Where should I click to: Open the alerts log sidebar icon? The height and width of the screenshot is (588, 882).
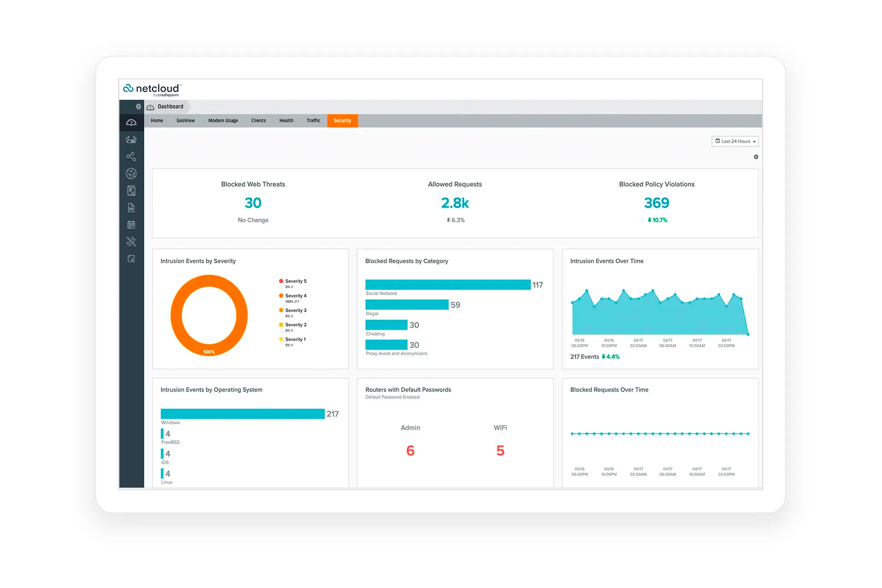[131, 191]
